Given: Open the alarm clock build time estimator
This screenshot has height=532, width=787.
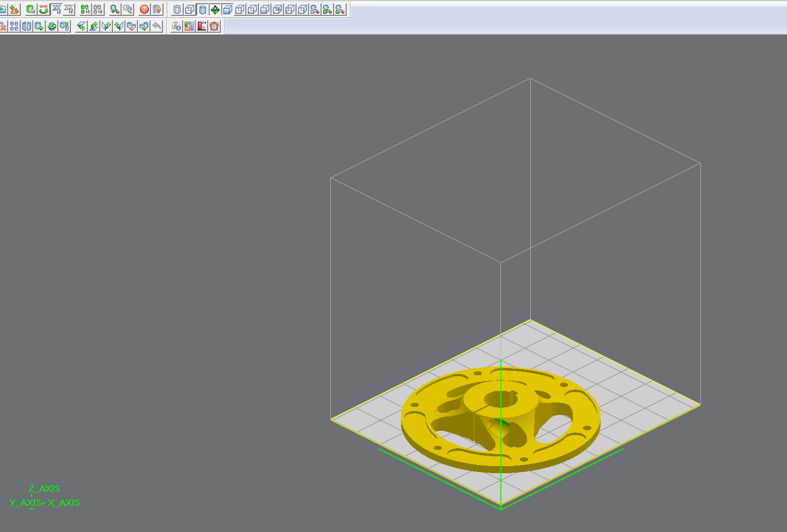Looking at the screenshot, I should 215,26.
